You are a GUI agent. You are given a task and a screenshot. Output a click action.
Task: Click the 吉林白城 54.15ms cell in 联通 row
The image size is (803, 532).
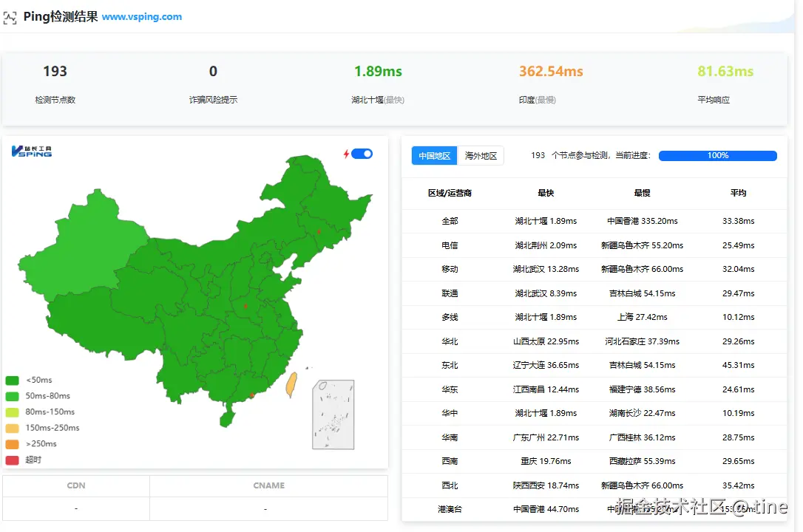pos(643,293)
